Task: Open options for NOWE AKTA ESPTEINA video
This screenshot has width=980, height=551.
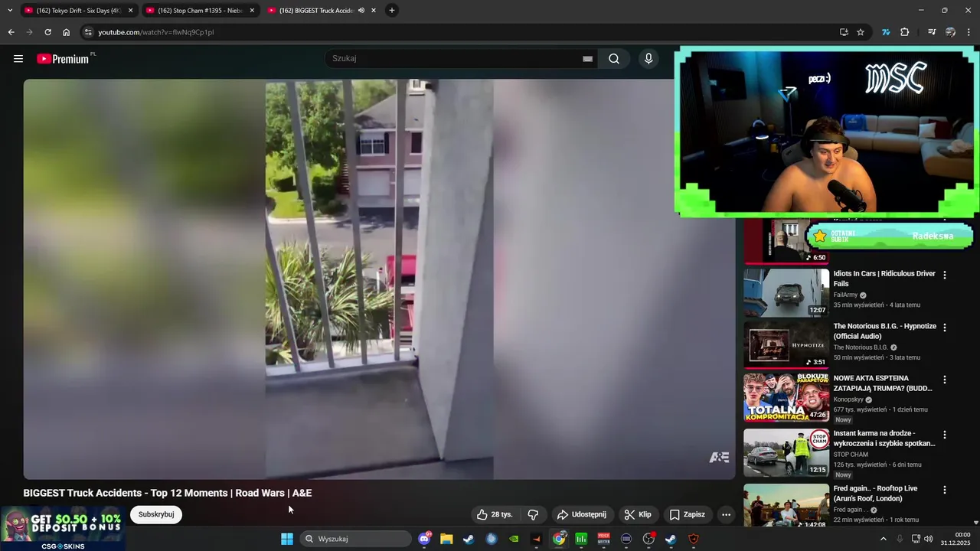Action: pos(945,380)
